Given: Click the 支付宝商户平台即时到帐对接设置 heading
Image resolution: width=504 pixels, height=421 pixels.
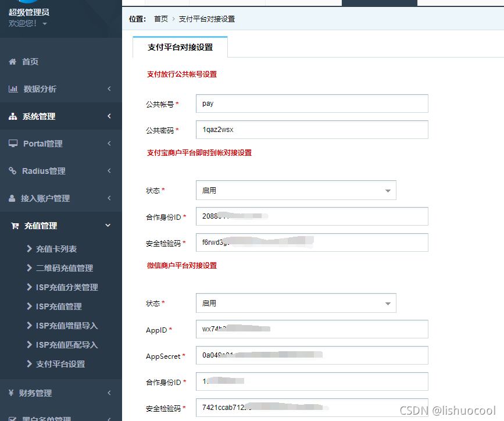Looking at the screenshot, I should [199, 153].
